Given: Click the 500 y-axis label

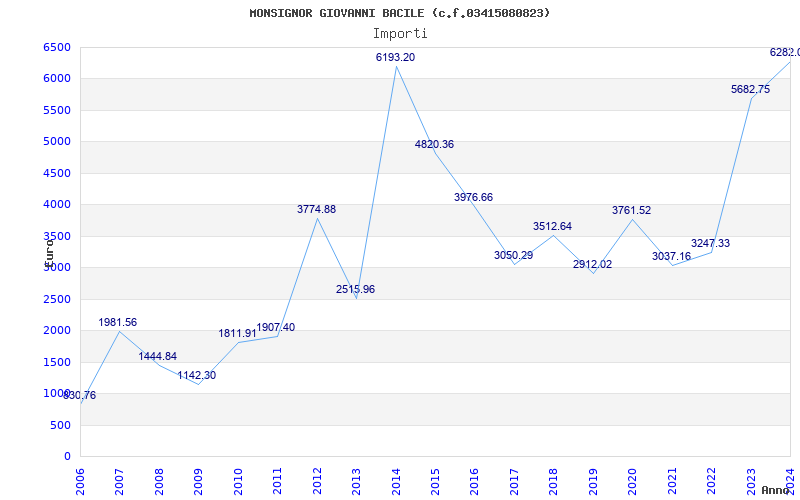Looking at the screenshot, I should point(60,425).
